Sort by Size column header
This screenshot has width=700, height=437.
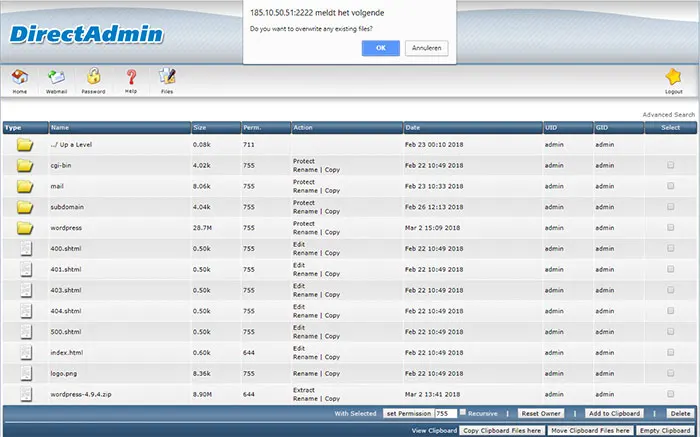(x=200, y=128)
